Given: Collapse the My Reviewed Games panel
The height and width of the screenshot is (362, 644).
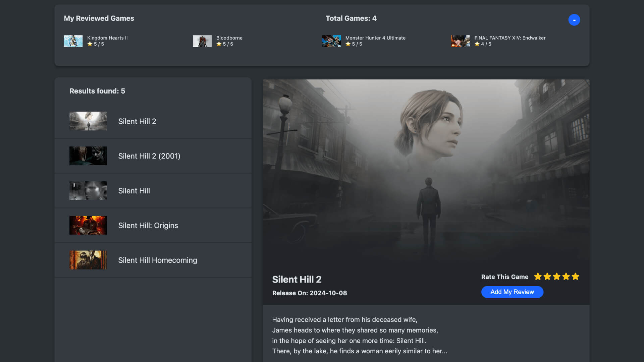Looking at the screenshot, I should pos(574,20).
